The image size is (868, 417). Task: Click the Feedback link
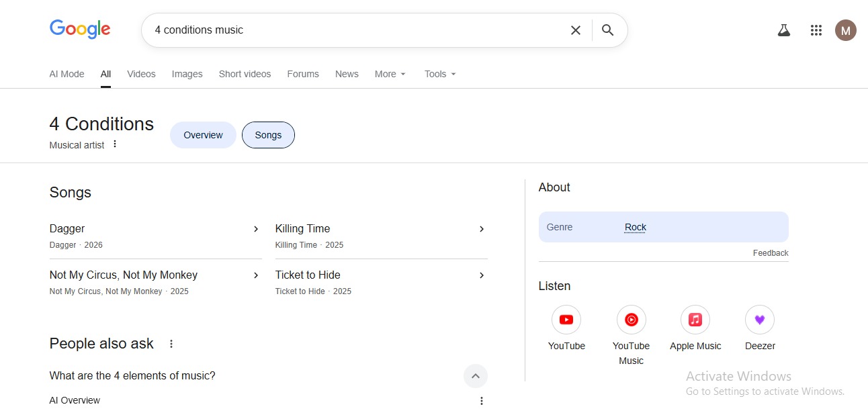(x=771, y=253)
